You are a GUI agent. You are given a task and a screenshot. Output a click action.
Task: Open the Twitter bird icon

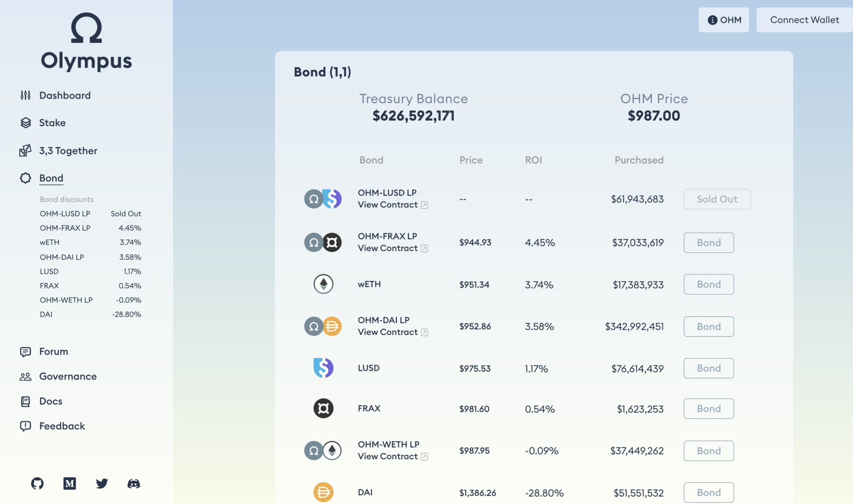click(102, 483)
